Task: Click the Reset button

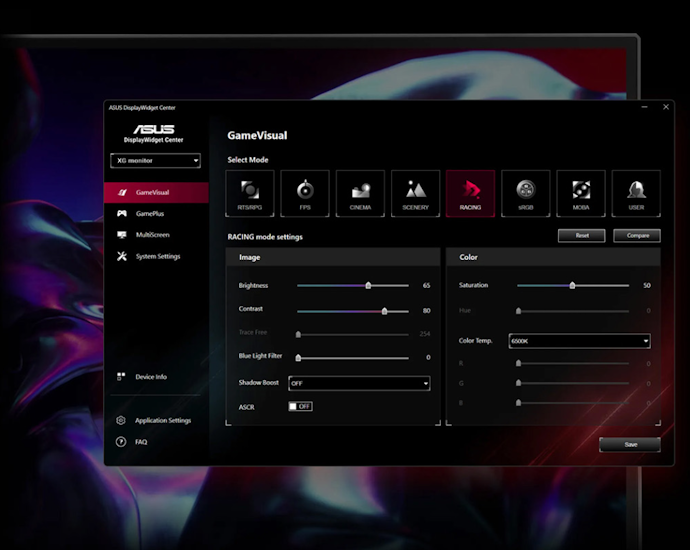Action: 582,235
